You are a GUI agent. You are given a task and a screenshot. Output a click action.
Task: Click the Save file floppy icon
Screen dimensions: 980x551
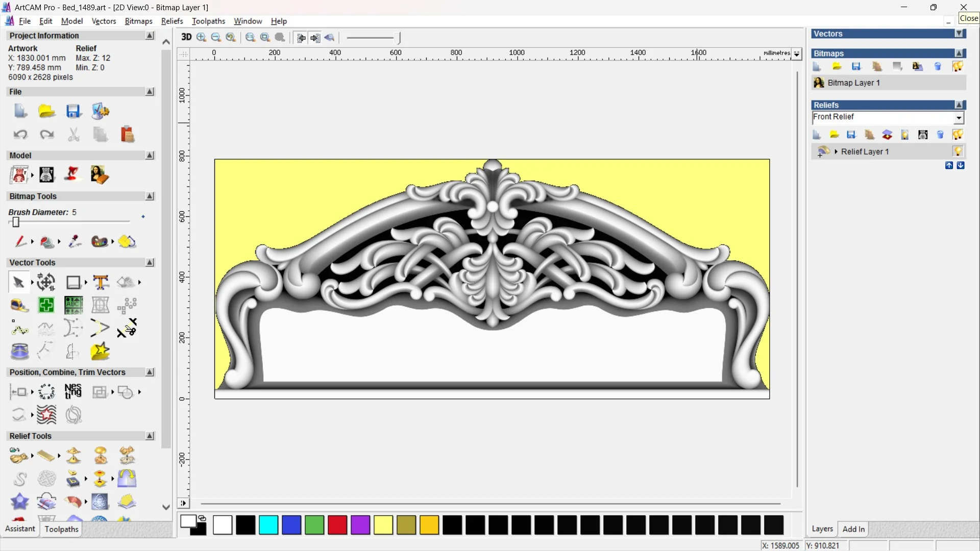pos(73,111)
